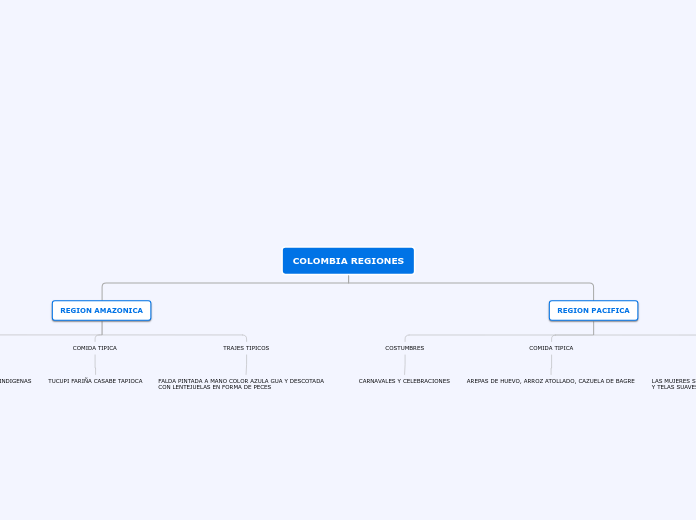Click COMIDA TIPICA under REGION AMAZONICA
The height and width of the screenshot is (520, 696).
[x=95, y=348]
